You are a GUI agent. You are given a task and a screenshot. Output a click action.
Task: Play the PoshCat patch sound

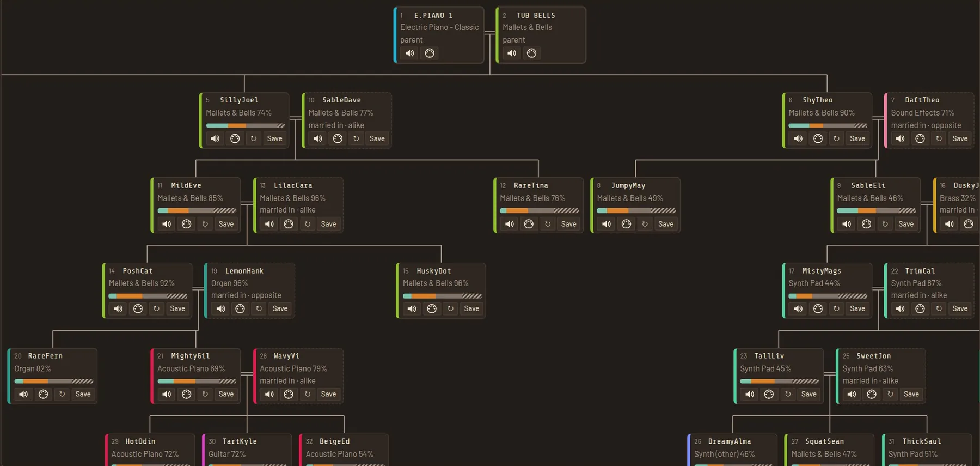pyautogui.click(x=118, y=308)
